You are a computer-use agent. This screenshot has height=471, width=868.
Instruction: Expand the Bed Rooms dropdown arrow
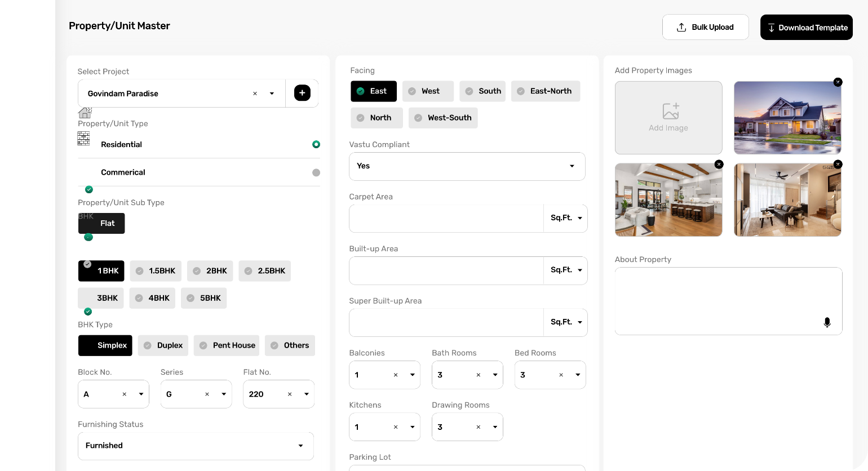click(x=578, y=375)
